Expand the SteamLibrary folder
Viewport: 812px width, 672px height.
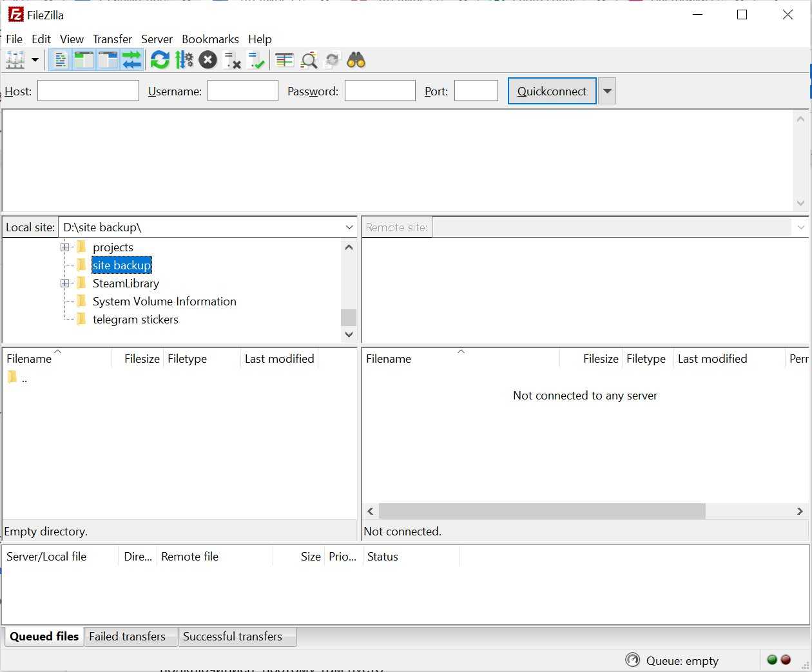[x=64, y=283]
